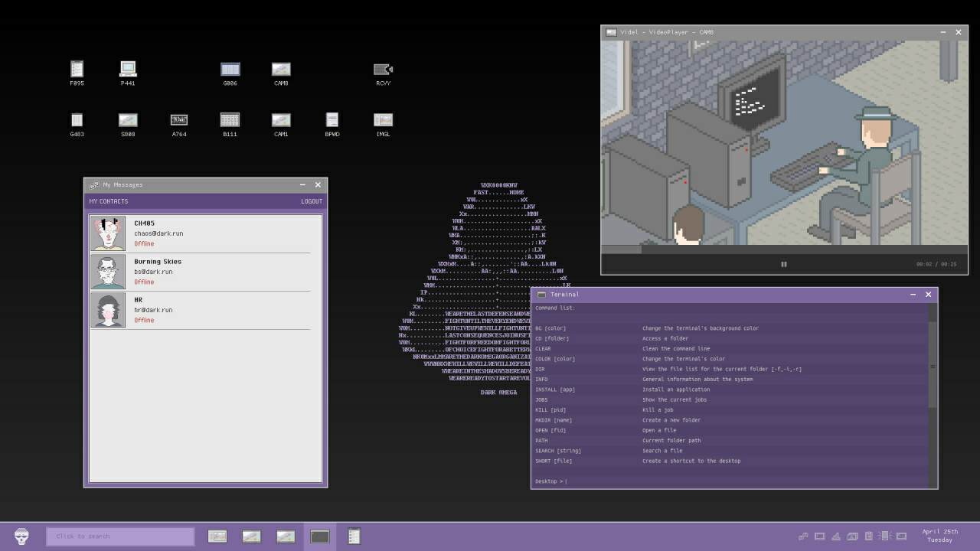
Task: Open the F095 desktop icon
Action: click(x=77, y=70)
